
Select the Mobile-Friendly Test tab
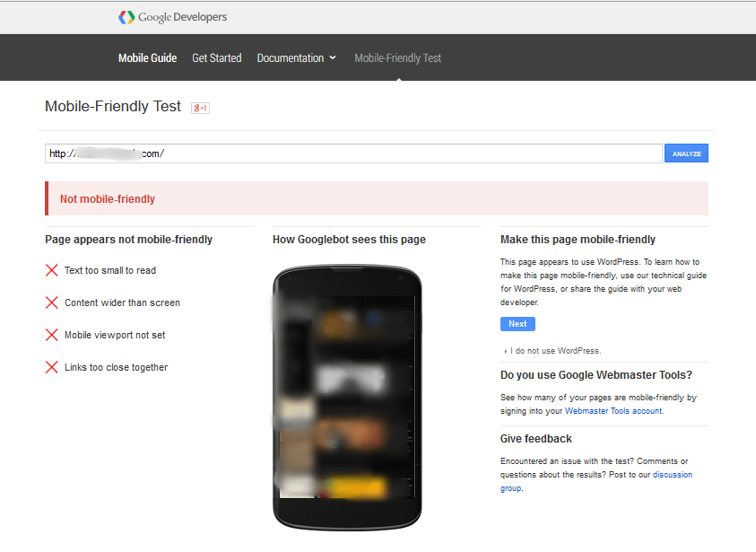pyautogui.click(x=397, y=58)
